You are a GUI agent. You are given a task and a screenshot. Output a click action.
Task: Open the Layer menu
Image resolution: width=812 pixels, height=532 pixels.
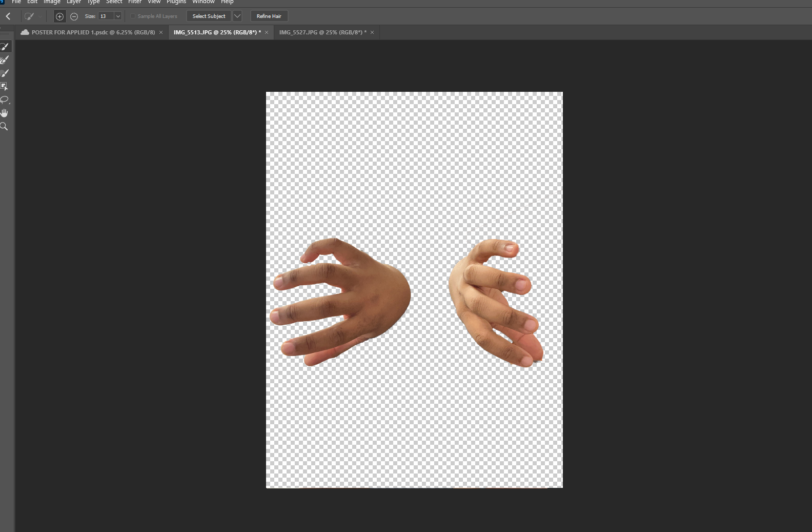(74, 2)
